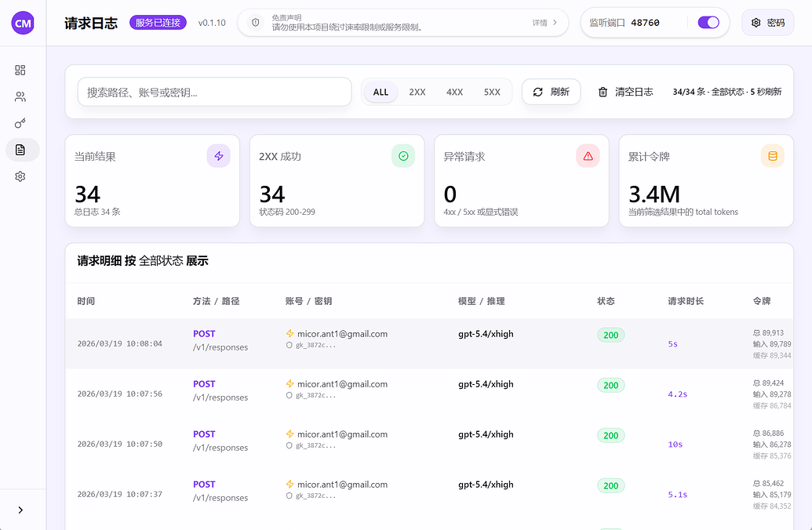Click gpt-5.4/xhigh model in 10:07:50 row
The image size is (812, 530).
tap(486, 434)
